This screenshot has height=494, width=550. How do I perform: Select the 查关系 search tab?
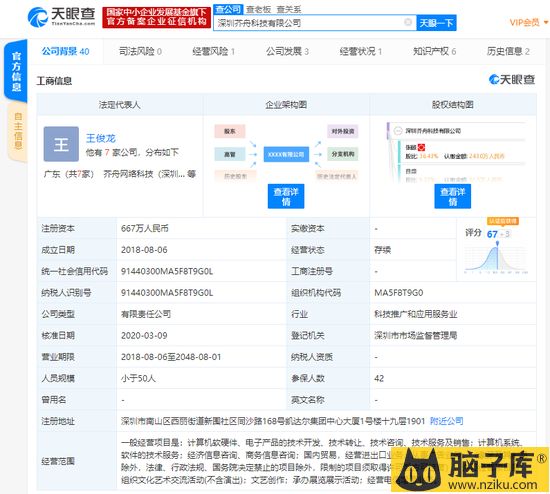coord(289,9)
